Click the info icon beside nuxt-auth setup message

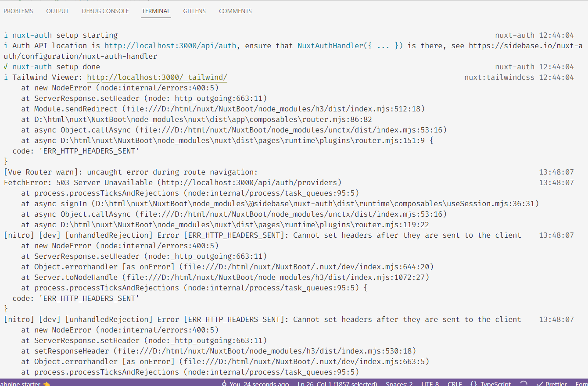click(x=5, y=35)
